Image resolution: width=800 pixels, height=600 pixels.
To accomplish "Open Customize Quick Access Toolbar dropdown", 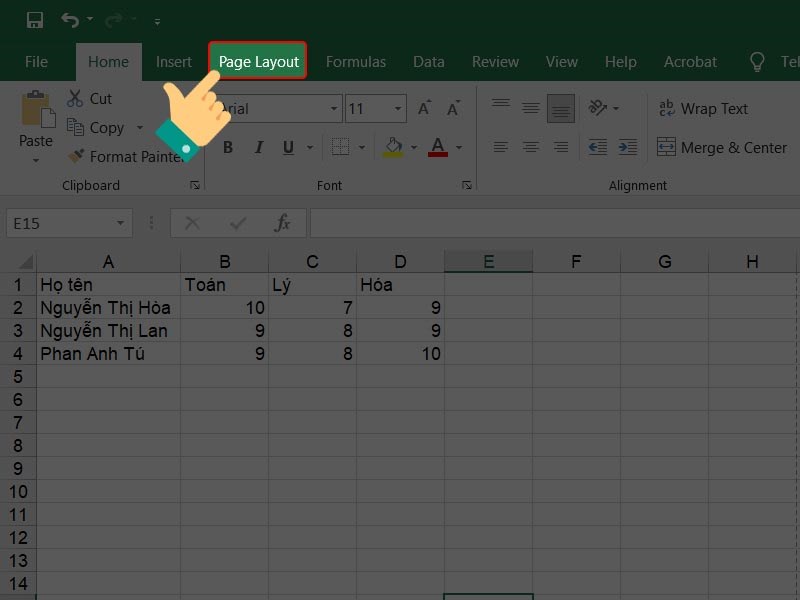I will pos(157,21).
